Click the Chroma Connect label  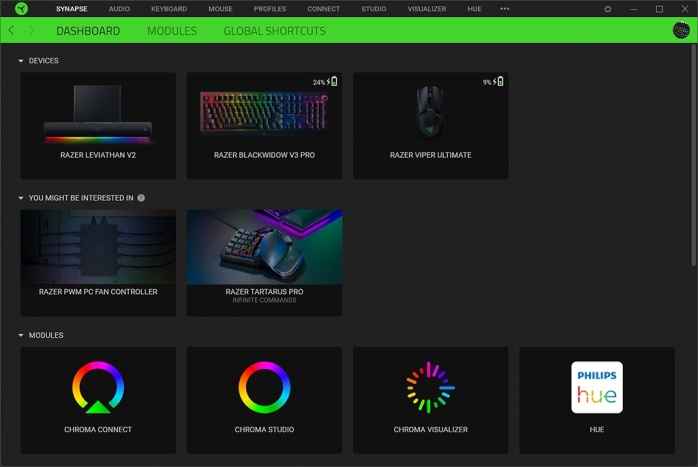pyautogui.click(x=98, y=430)
